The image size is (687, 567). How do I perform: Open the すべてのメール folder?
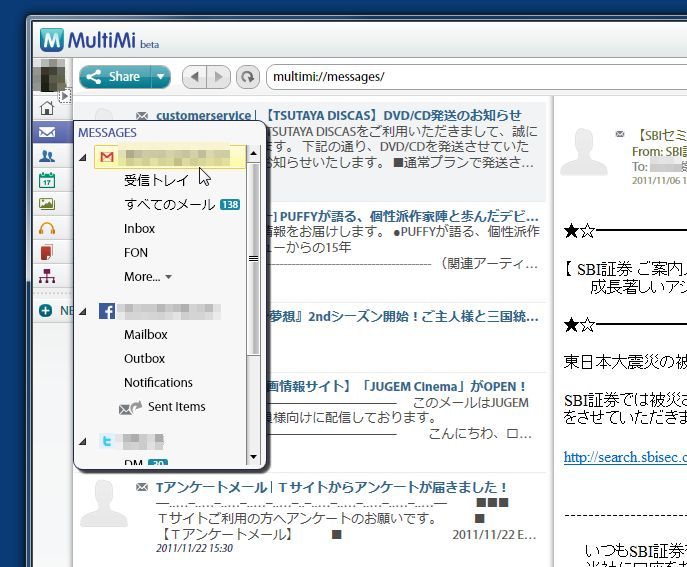pos(170,204)
